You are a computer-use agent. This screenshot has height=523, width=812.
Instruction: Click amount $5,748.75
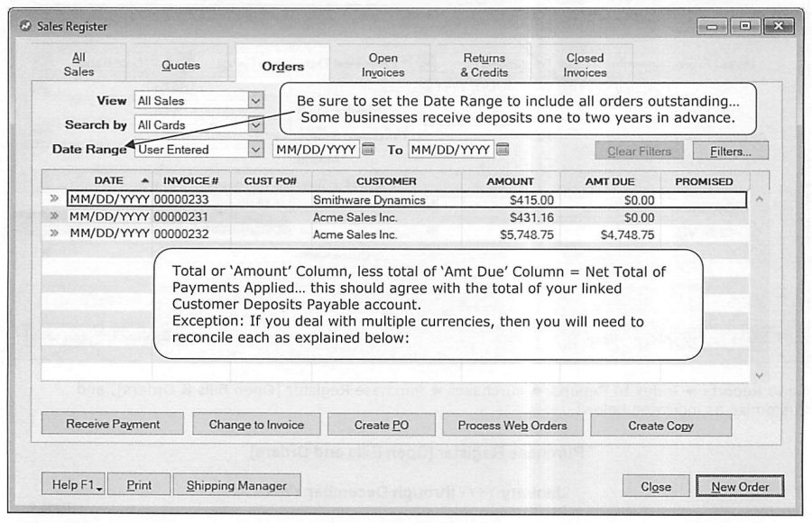click(527, 234)
